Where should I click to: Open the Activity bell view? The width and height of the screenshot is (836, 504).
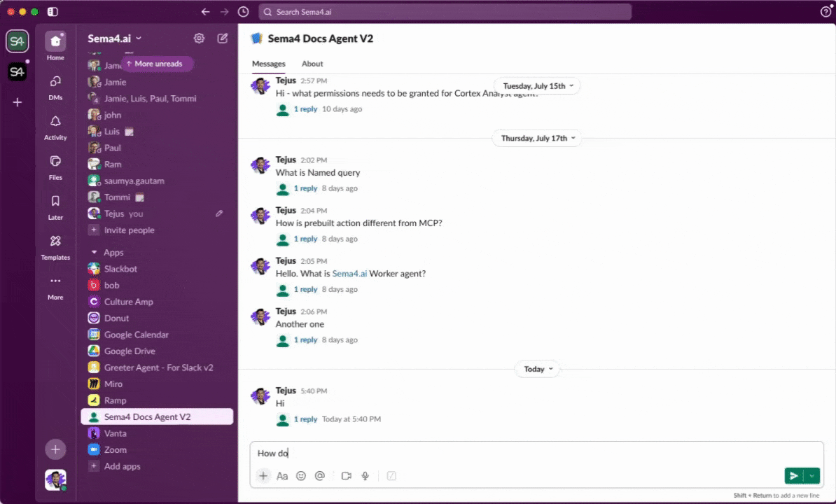(55, 127)
